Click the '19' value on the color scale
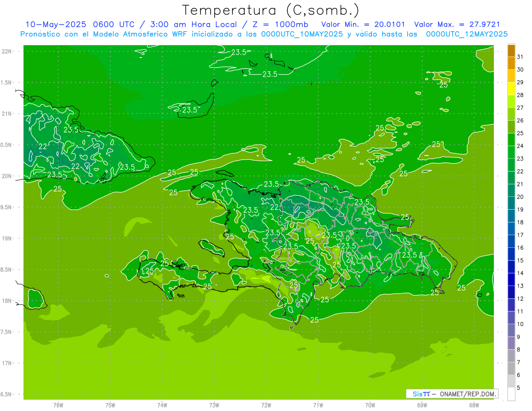 tap(520, 209)
